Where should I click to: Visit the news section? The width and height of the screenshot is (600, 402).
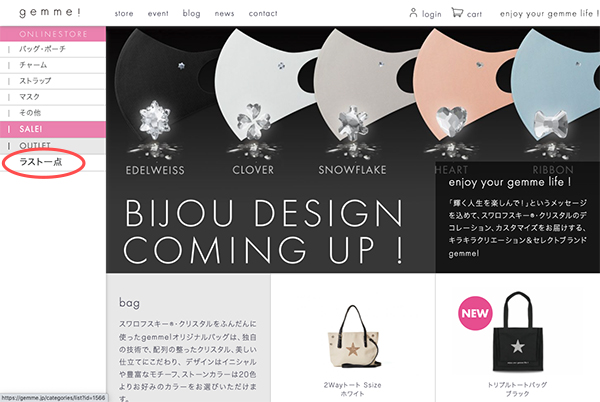[x=224, y=13]
